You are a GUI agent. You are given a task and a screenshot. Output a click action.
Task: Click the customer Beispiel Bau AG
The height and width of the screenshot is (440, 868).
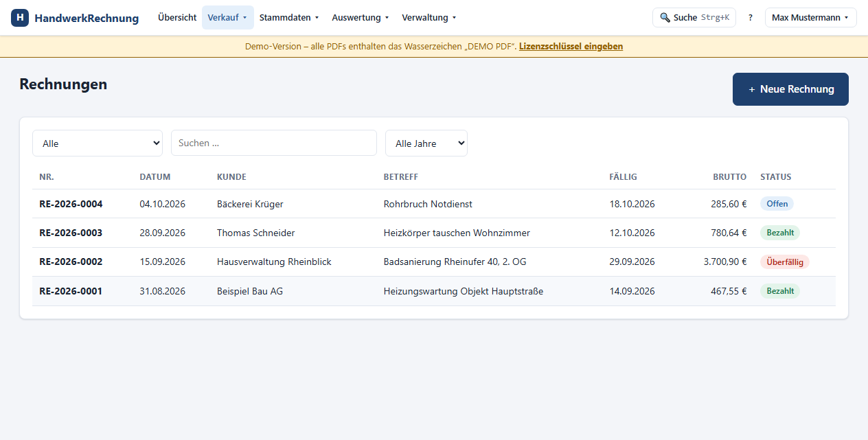click(250, 291)
